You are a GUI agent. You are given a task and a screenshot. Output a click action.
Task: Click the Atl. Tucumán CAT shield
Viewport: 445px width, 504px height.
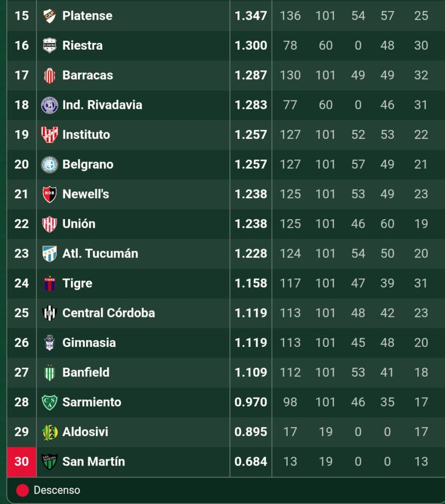(x=50, y=253)
